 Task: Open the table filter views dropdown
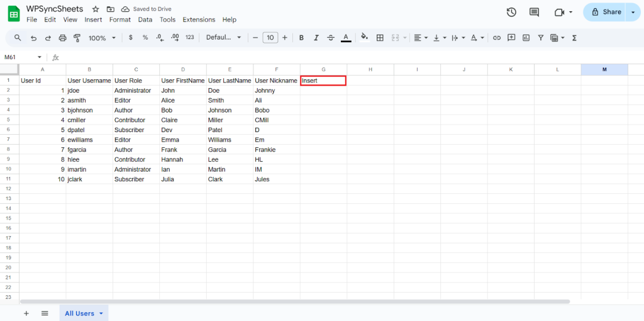557,38
